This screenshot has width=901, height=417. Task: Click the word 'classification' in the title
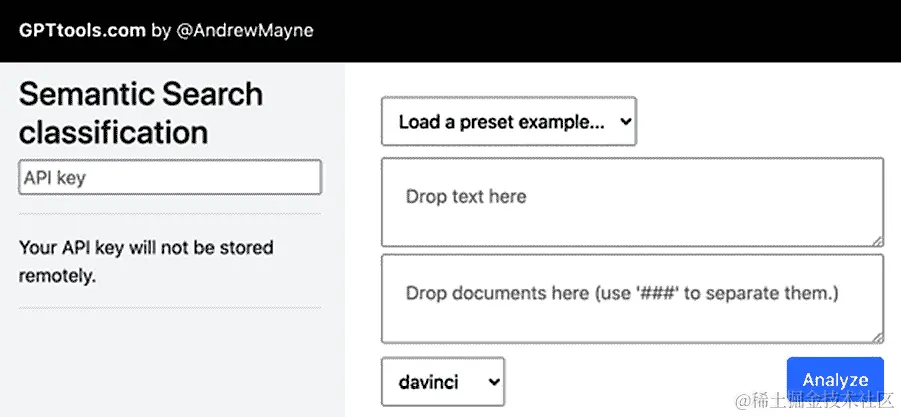113,132
